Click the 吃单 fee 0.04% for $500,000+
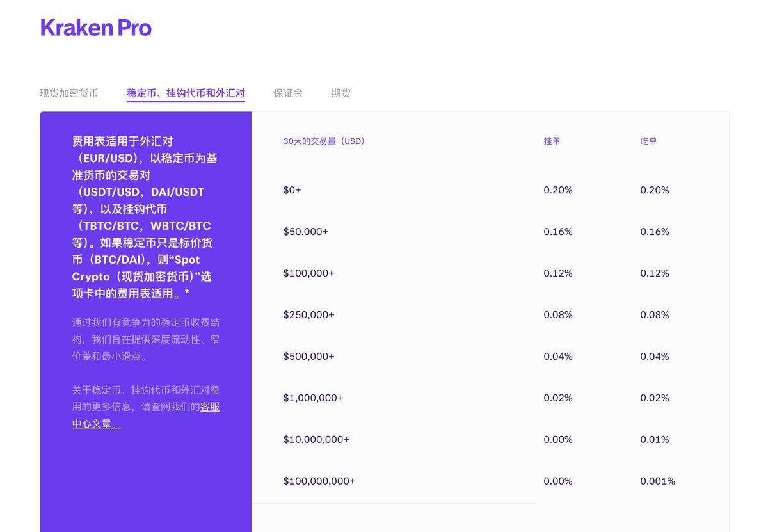The height and width of the screenshot is (532, 768). pos(655,357)
